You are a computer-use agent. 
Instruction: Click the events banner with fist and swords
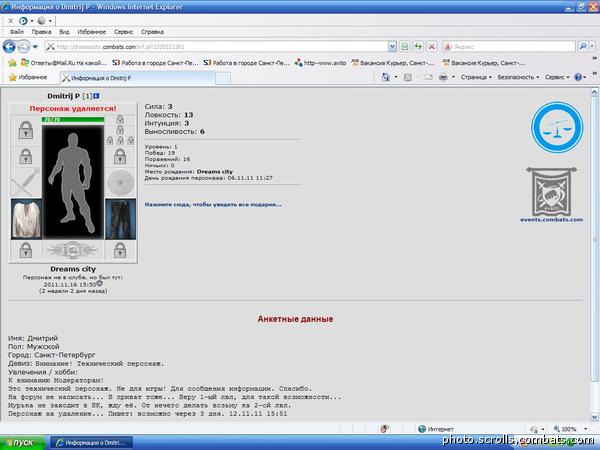point(551,192)
